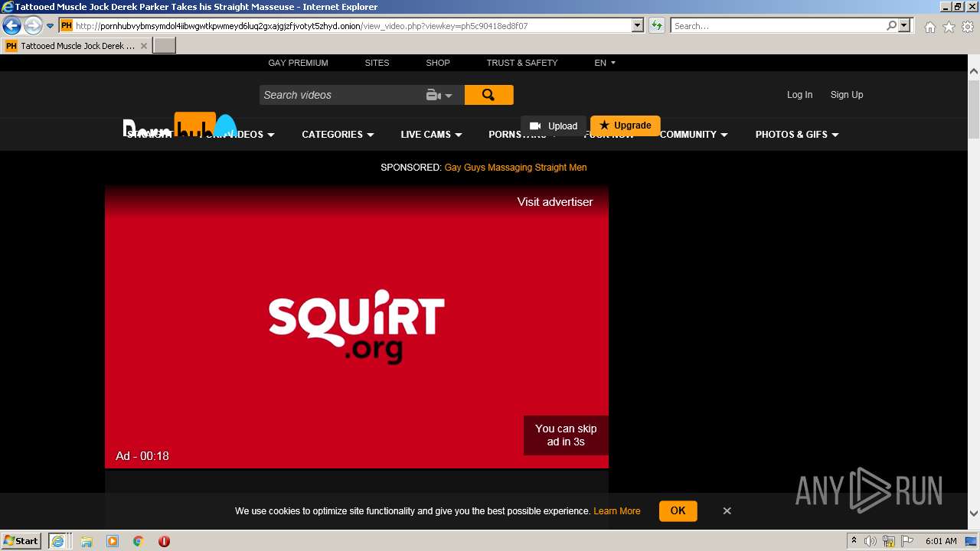Screen dimensions: 980x551
Task: Click the Action Center flag icon
Action: (x=906, y=541)
